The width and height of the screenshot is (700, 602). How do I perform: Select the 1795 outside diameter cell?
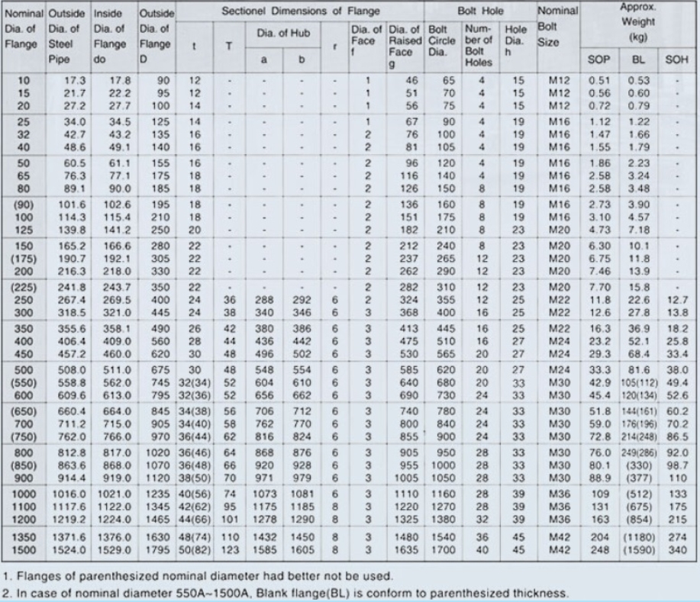pos(157,550)
